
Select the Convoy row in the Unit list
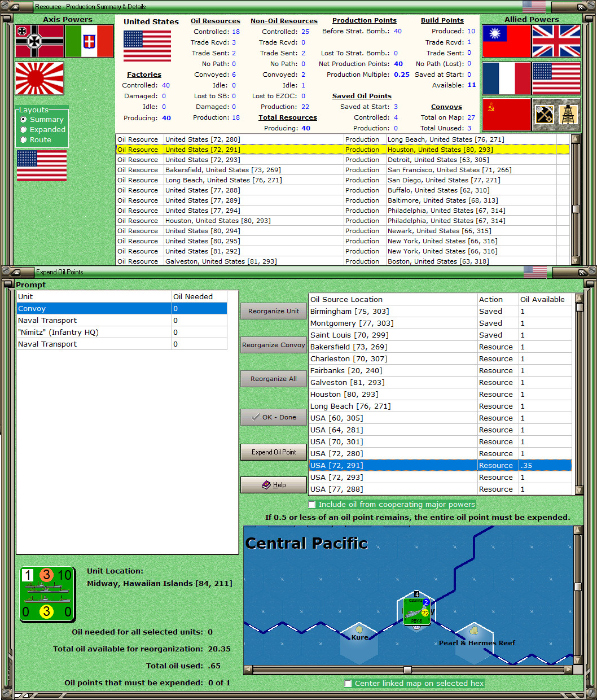point(122,309)
